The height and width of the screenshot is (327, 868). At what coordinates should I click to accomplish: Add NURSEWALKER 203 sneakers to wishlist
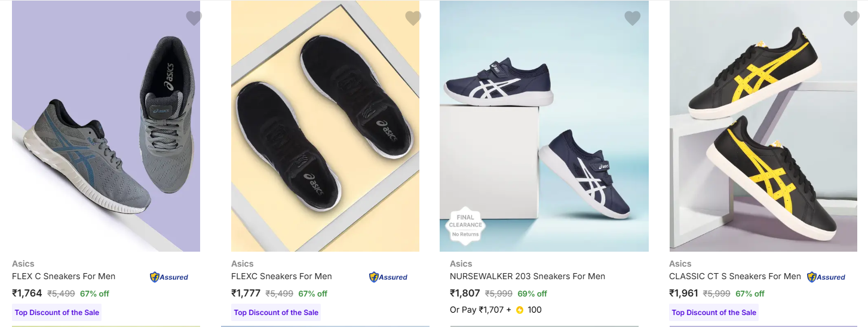click(x=632, y=19)
